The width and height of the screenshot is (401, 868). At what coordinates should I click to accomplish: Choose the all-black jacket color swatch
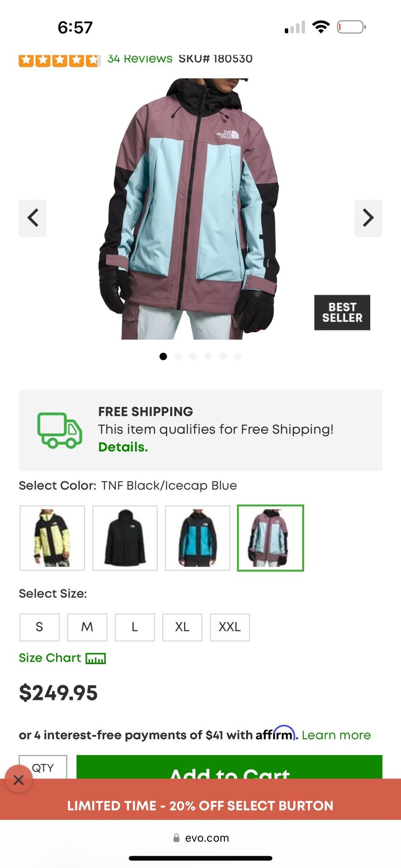click(125, 538)
